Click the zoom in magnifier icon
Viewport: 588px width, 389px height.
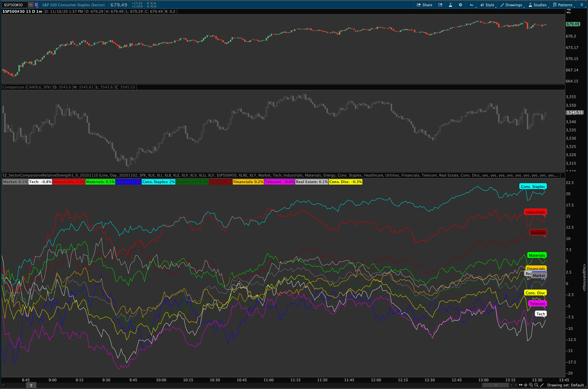531,385
